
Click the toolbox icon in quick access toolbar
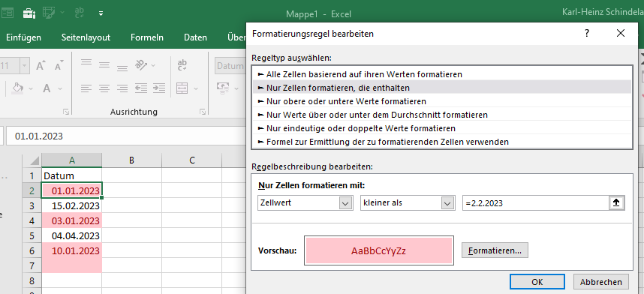(29, 13)
